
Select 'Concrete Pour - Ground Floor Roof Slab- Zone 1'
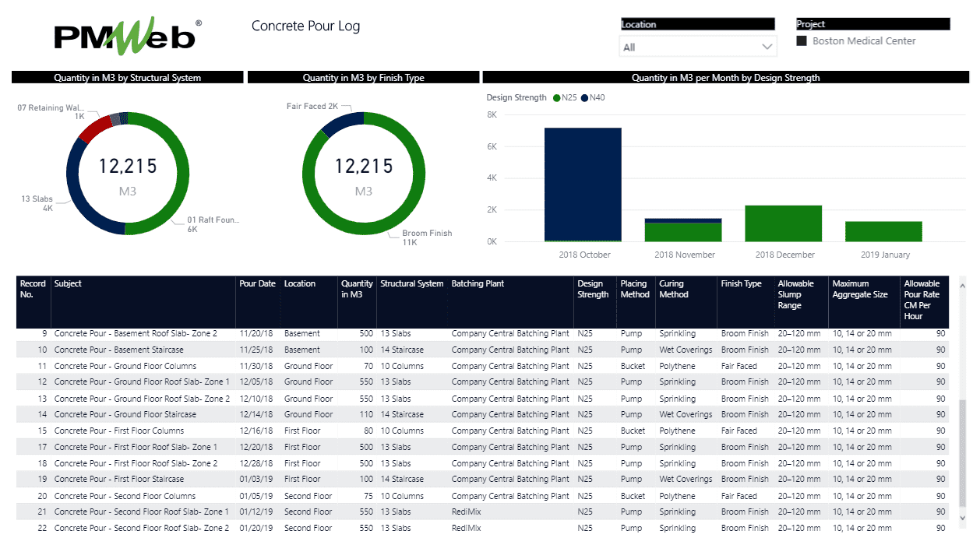coord(142,381)
